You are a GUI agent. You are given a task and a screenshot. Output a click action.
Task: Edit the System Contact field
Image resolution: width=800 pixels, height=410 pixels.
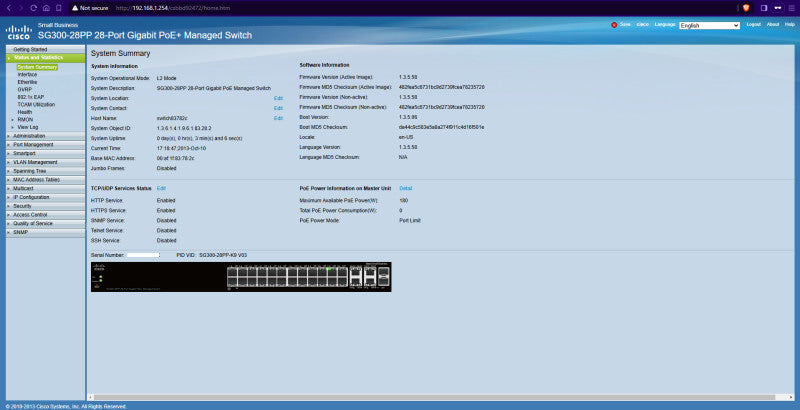pyautogui.click(x=278, y=108)
